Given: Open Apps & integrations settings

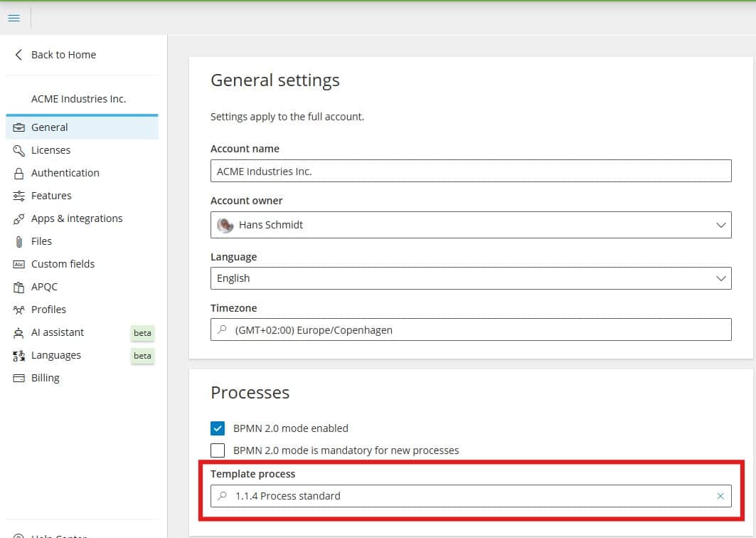Looking at the screenshot, I should [x=77, y=218].
